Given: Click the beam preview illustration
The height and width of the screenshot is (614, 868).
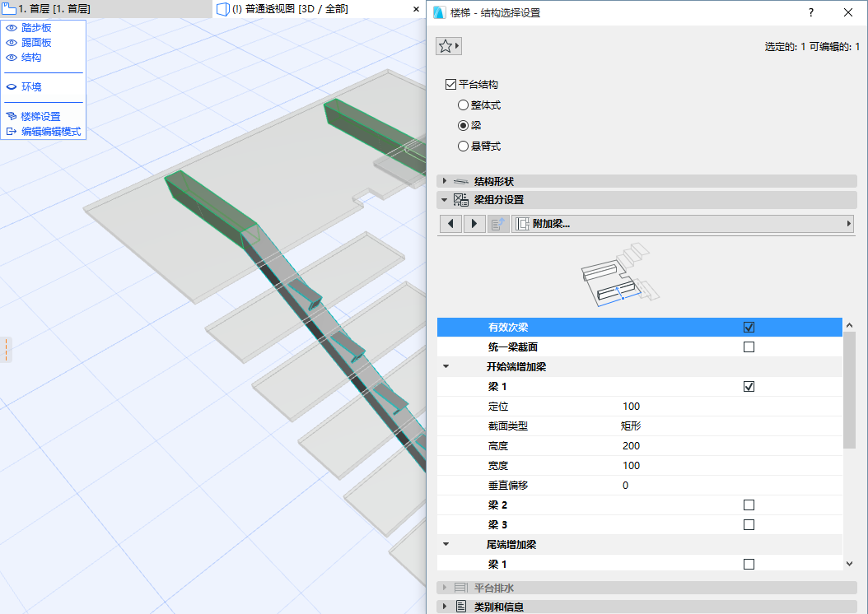Looking at the screenshot, I should coord(620,275).
